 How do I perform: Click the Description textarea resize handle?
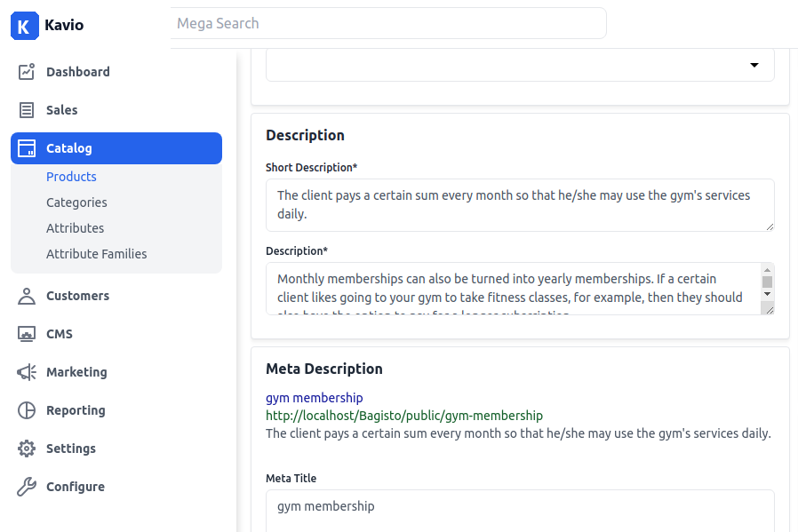pyautogui.click(x=770, y=310)
